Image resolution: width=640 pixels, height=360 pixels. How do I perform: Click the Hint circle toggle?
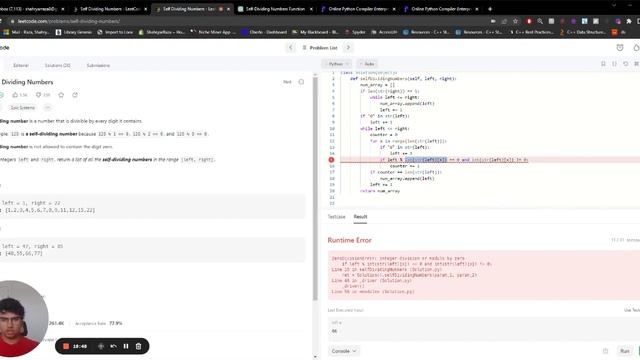[x=301, y=82]
